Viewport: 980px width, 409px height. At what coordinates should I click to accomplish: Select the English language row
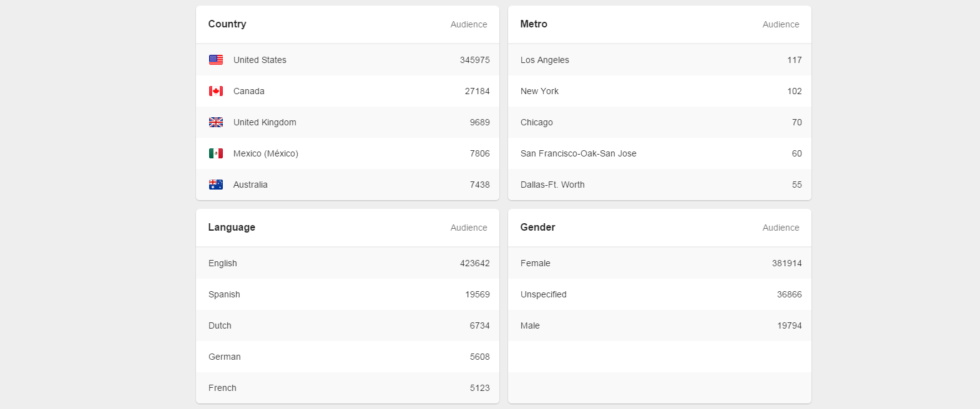pos(347,263)
